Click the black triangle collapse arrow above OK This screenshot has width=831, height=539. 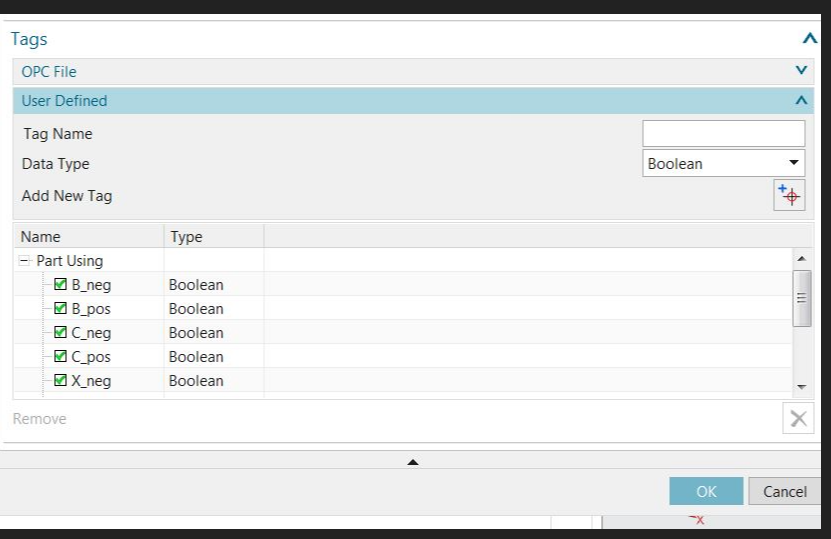click(413, 462)
